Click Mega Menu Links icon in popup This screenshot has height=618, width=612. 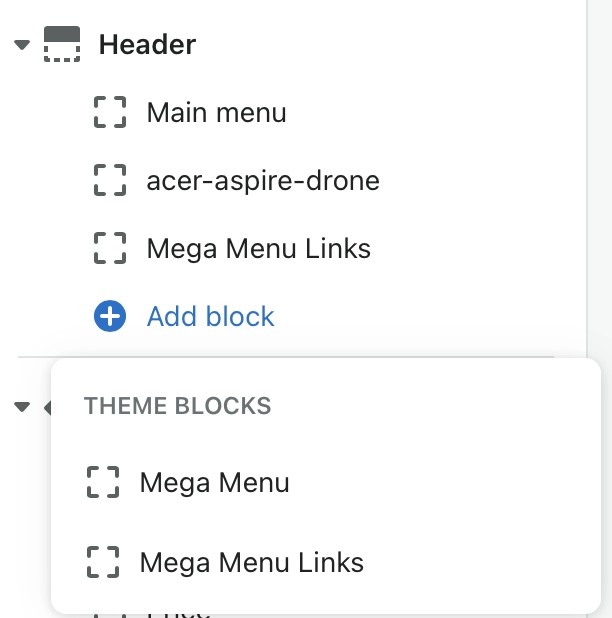104,562
